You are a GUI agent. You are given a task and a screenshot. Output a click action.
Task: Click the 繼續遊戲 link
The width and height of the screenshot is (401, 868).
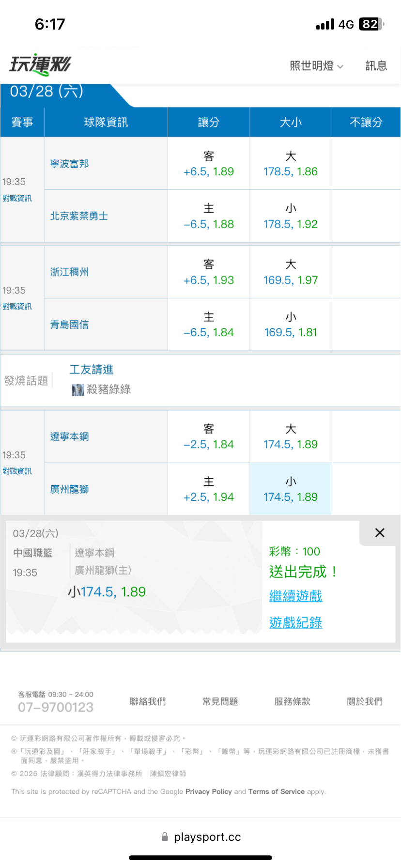tap(295, 596)
